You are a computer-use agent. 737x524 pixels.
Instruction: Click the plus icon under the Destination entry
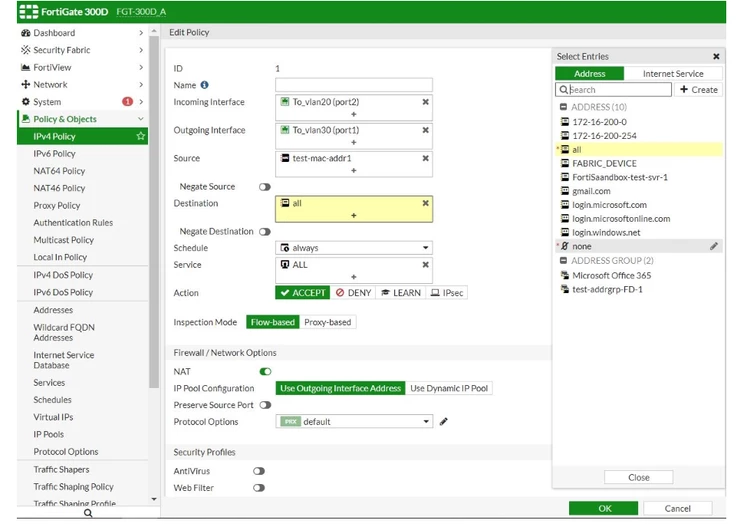pyautogui.click(x=354, y=215)
